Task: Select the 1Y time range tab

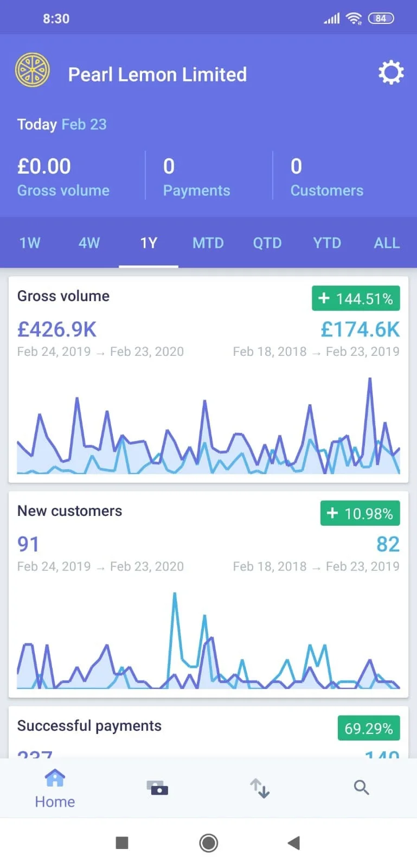Action: pyautogui.click(x=149, y=242)
